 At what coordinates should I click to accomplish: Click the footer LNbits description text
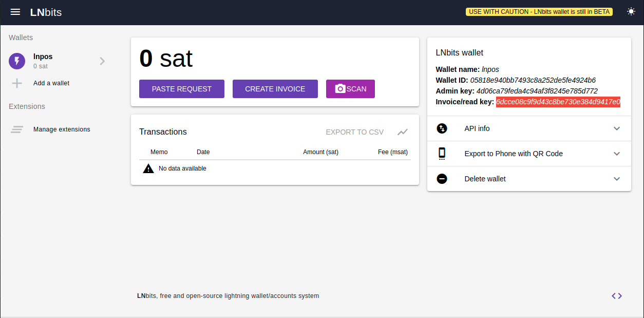coord(228,296)
